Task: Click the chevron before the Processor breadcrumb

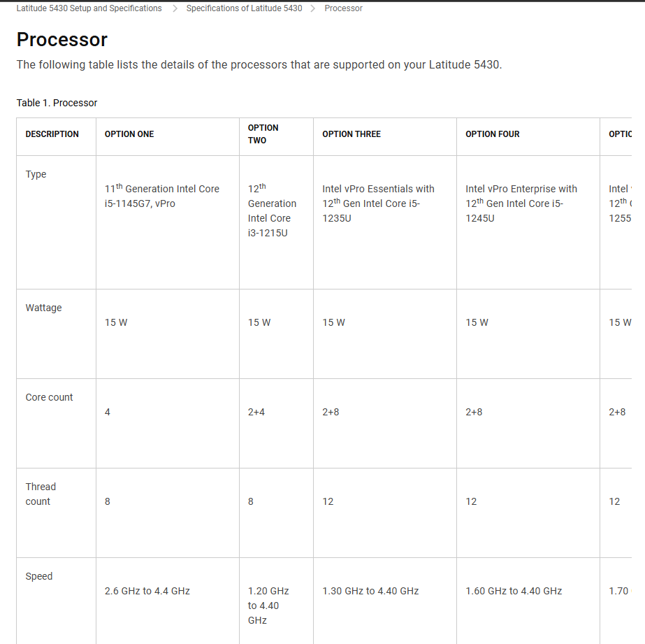Action: (312, 8)
